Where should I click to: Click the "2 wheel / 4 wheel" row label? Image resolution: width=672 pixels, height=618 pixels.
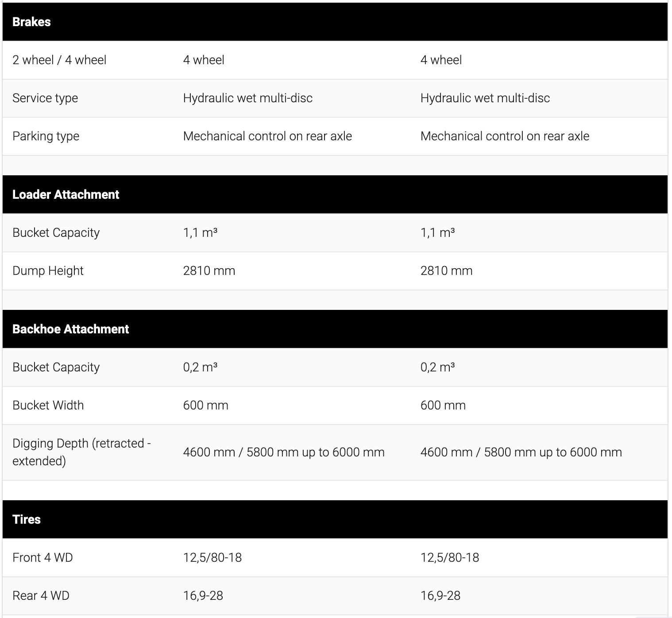click(x=59, y=60)
